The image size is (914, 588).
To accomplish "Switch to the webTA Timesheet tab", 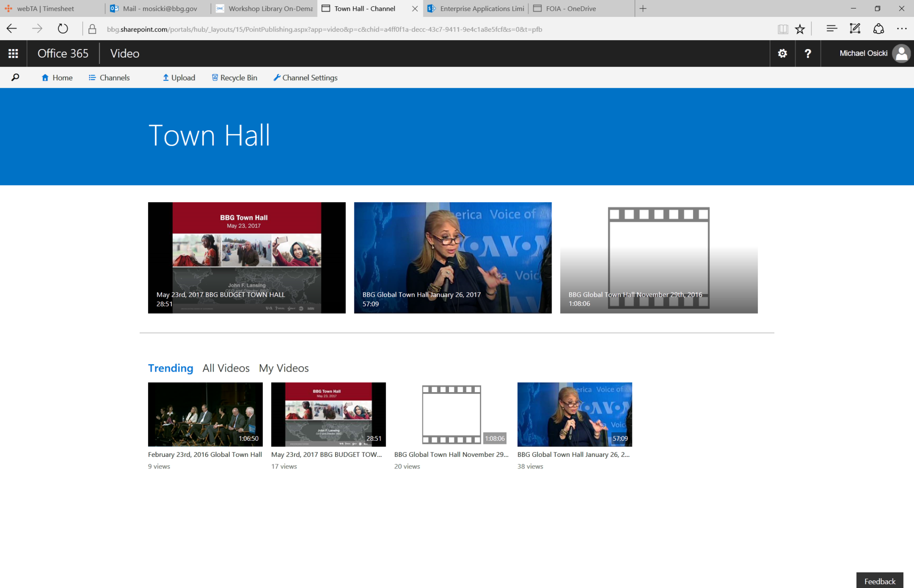I will pyautogui.click(x=52, y=8).
